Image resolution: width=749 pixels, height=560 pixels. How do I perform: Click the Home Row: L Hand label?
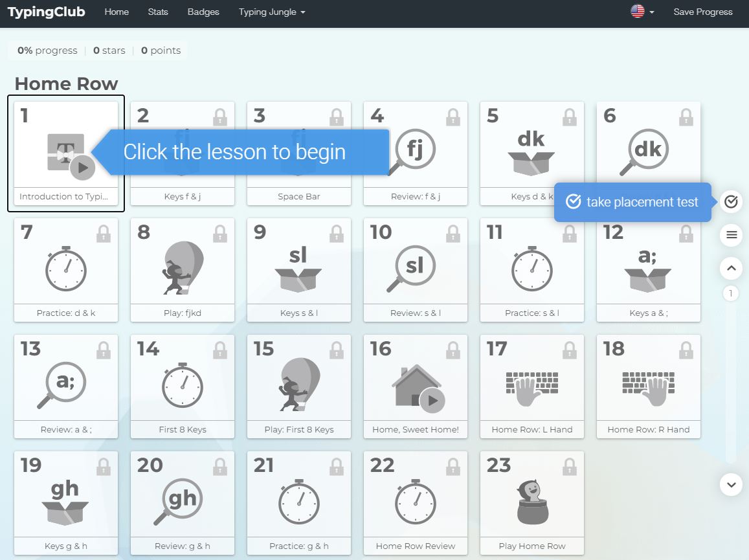click(x=532, y=430)
